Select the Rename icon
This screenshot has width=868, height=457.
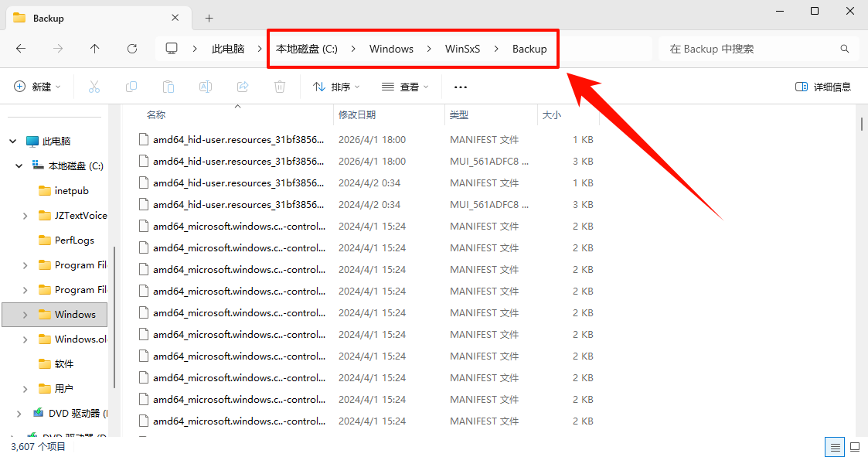click(206, 87)
